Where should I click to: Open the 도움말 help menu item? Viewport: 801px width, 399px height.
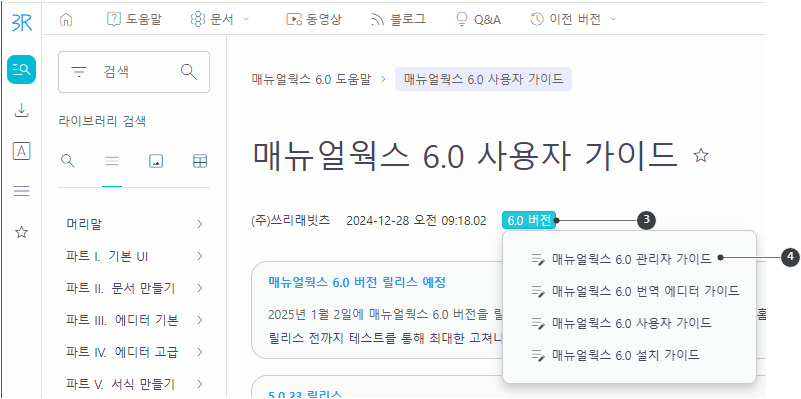134,19
